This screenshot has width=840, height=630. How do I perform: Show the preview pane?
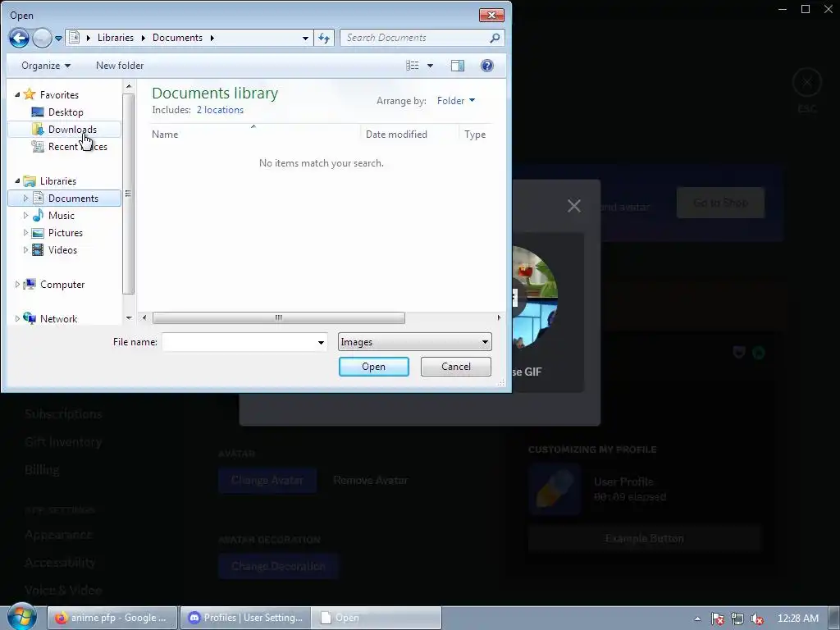pos(458,66)
